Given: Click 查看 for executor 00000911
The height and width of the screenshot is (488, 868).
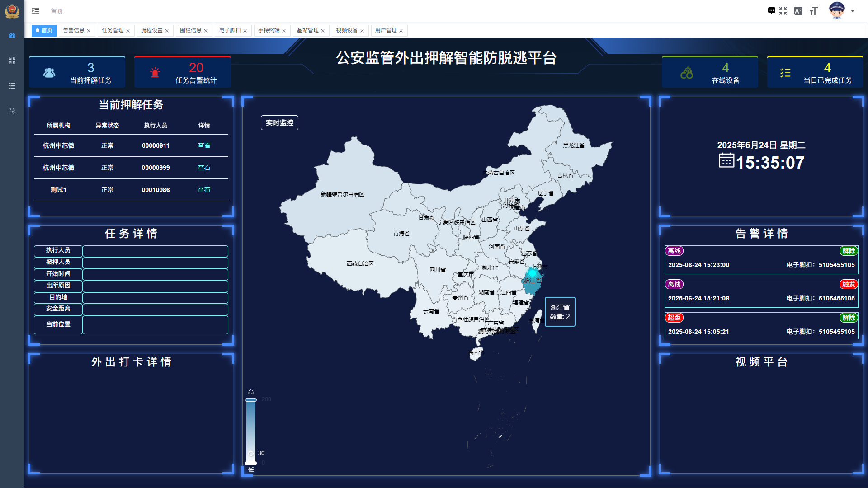Looking at the screenshot, I should (x=204, y=145).
